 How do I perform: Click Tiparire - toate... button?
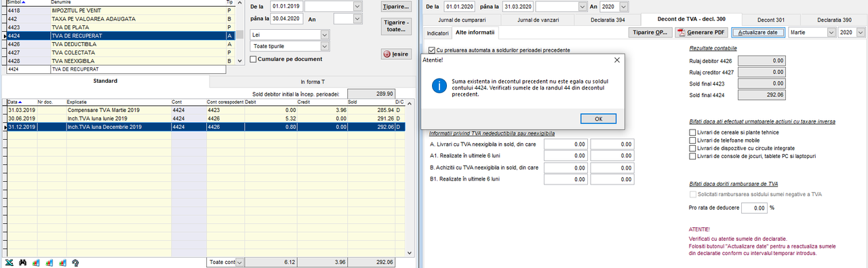396,27
